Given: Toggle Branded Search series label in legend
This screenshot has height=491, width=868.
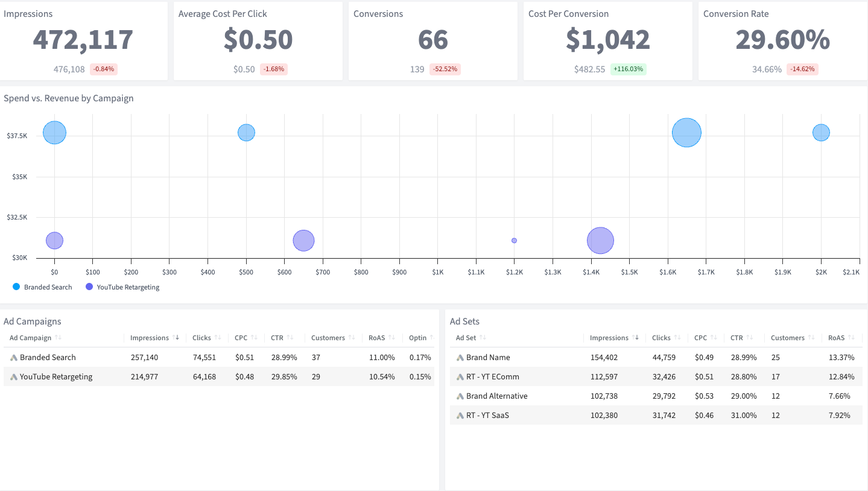Looking at the screenshot, I should coord(48,287).
